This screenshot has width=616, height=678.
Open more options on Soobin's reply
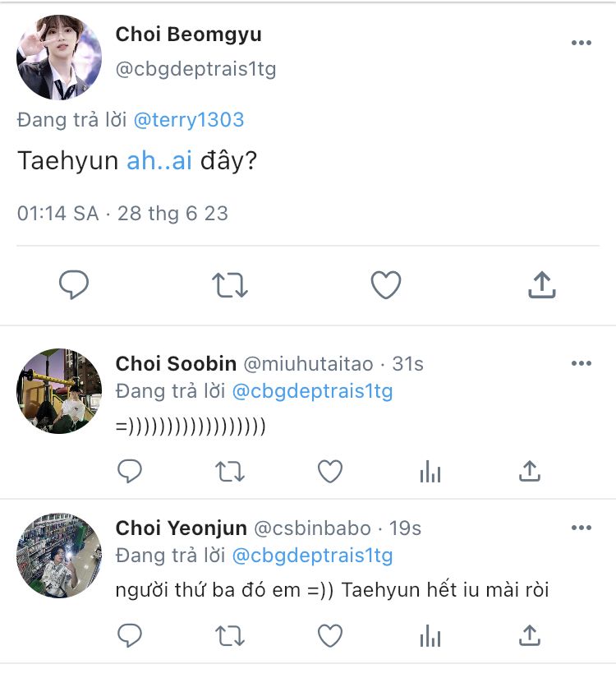pos(582,364)
